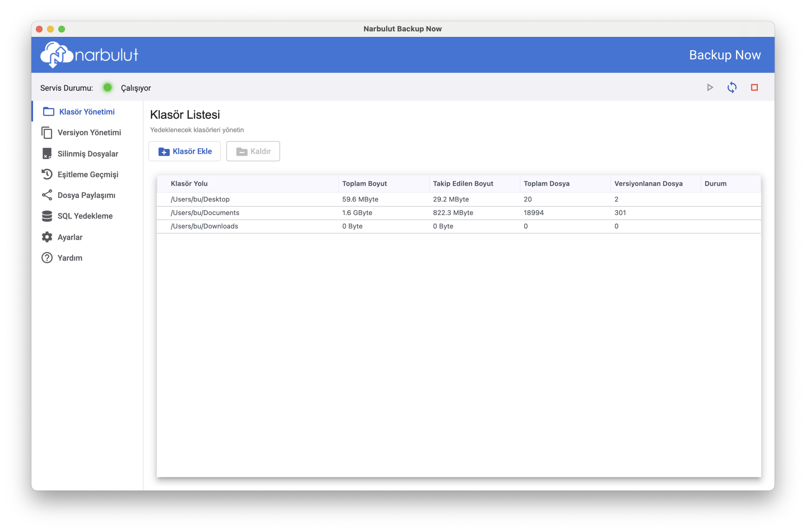806x532 pixels.
Task: Open Ayarlar gear icon
Action: click(47, 237)
